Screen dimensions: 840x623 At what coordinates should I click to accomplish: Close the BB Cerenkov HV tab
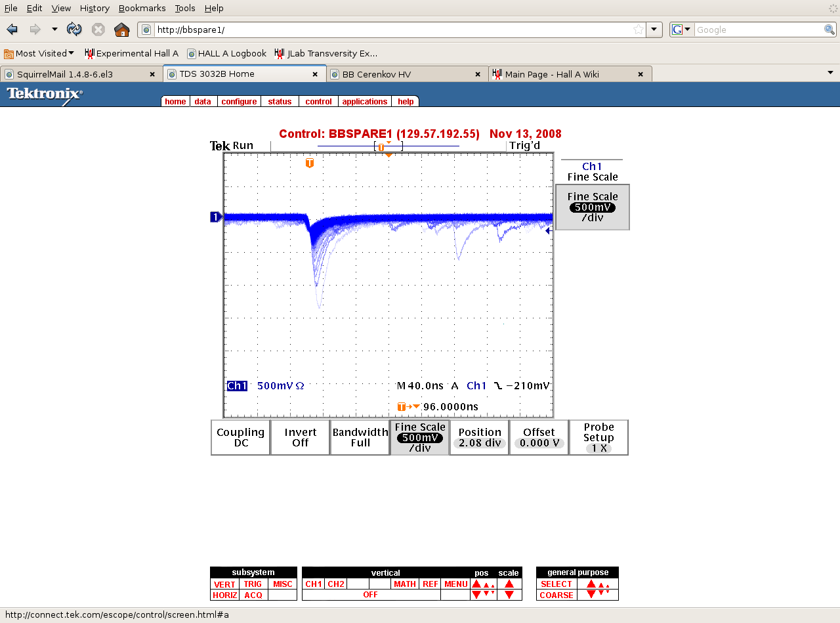click(478, 74)
